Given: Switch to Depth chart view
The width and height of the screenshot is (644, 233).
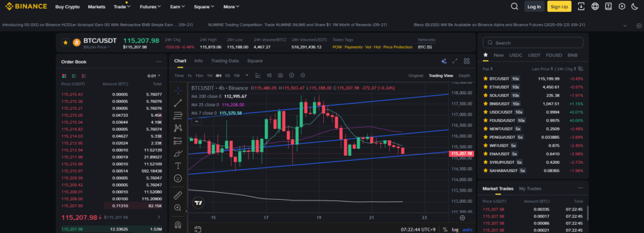Looking at the screenshot, I should [x=464, y=75].
